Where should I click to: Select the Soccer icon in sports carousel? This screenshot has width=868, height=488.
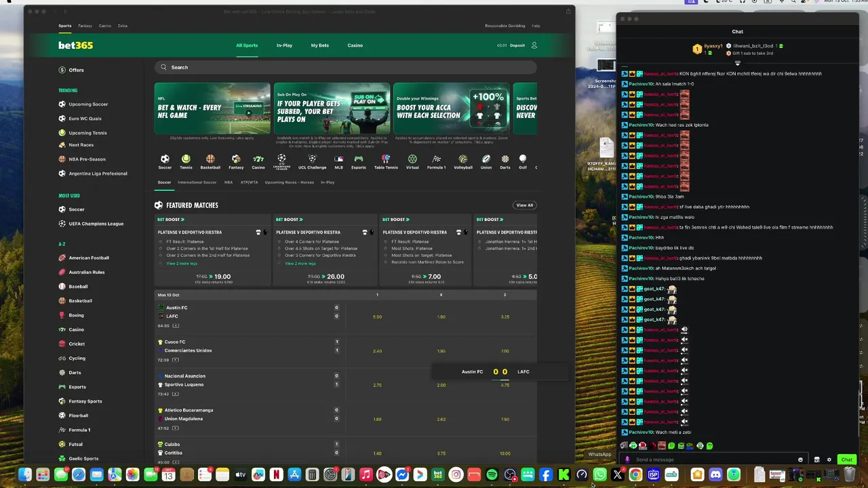(x=165, y=159)
